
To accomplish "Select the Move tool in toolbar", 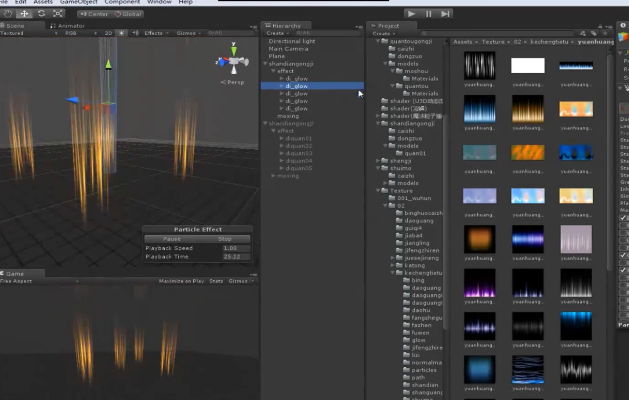I will click(25, 14).
